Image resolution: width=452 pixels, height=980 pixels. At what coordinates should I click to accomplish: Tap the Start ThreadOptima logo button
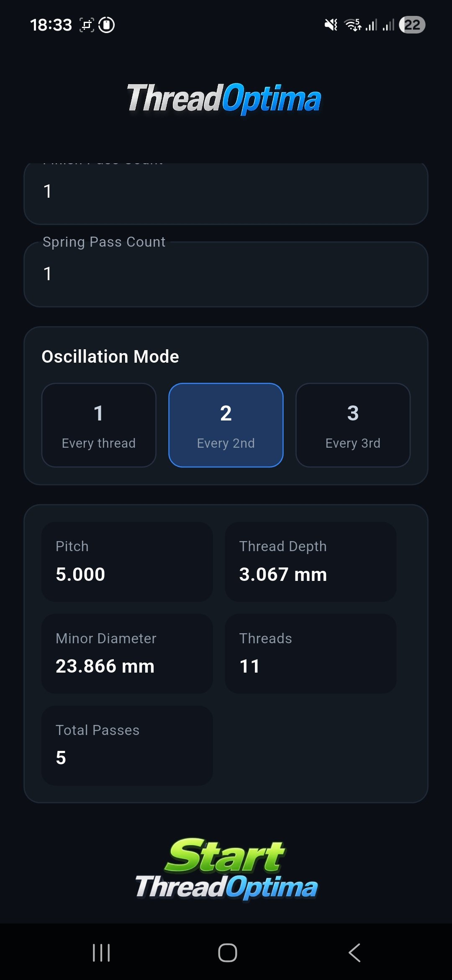point(226,869)
